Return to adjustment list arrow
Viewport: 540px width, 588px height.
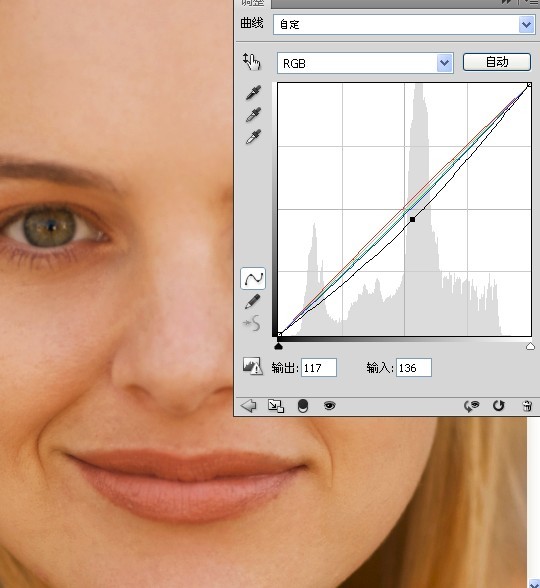(248, 405)
